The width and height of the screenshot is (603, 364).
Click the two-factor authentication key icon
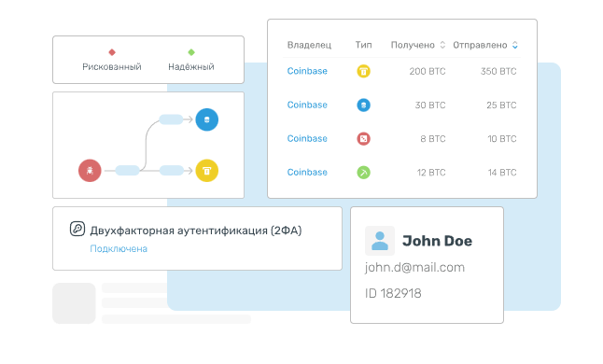77,229
